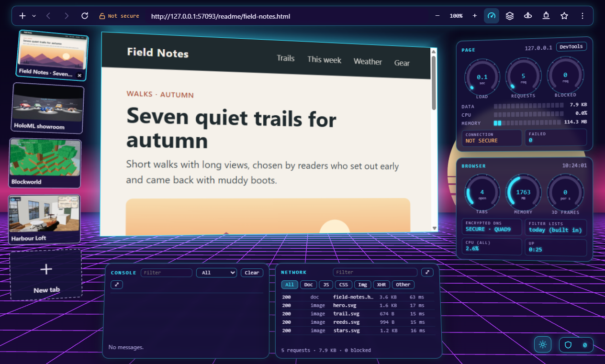605x364 pixels.
Task: Reset the 100% zoom level
Action: 456,16
